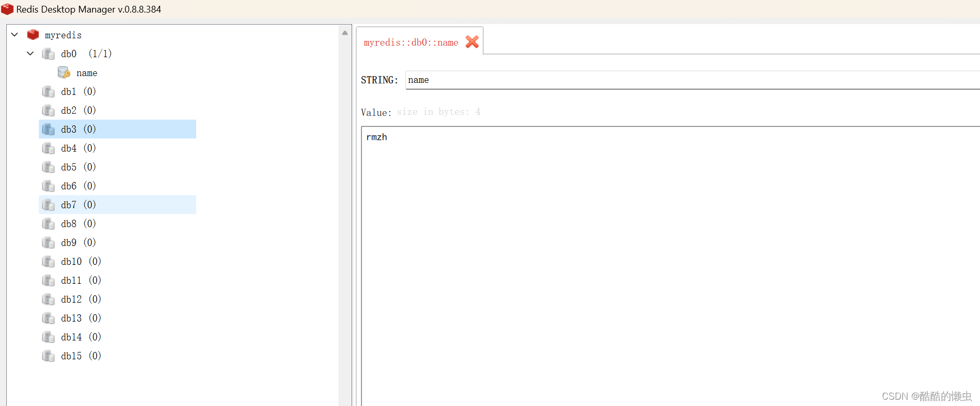Select the highlighted db3 (0) row

coord(118,129)
